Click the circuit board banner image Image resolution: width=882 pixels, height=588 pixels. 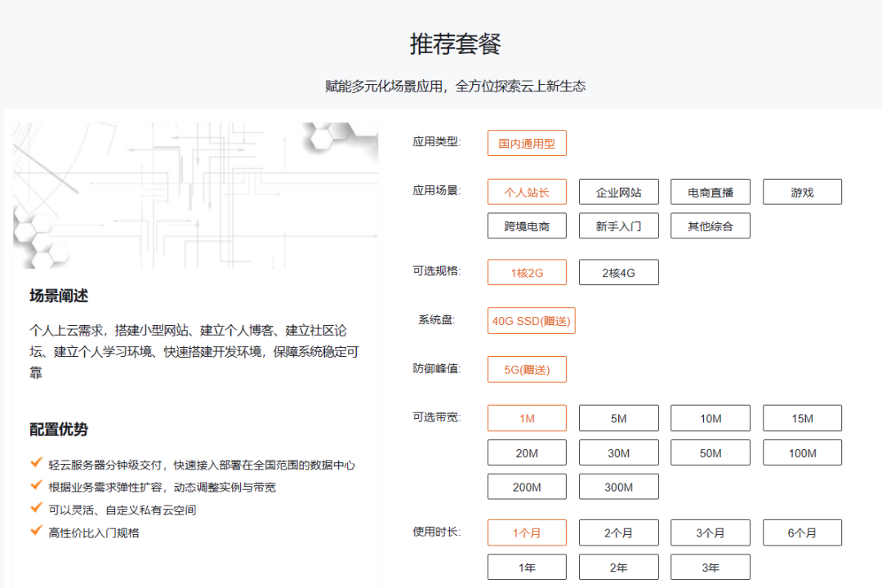tap(195, 195)
